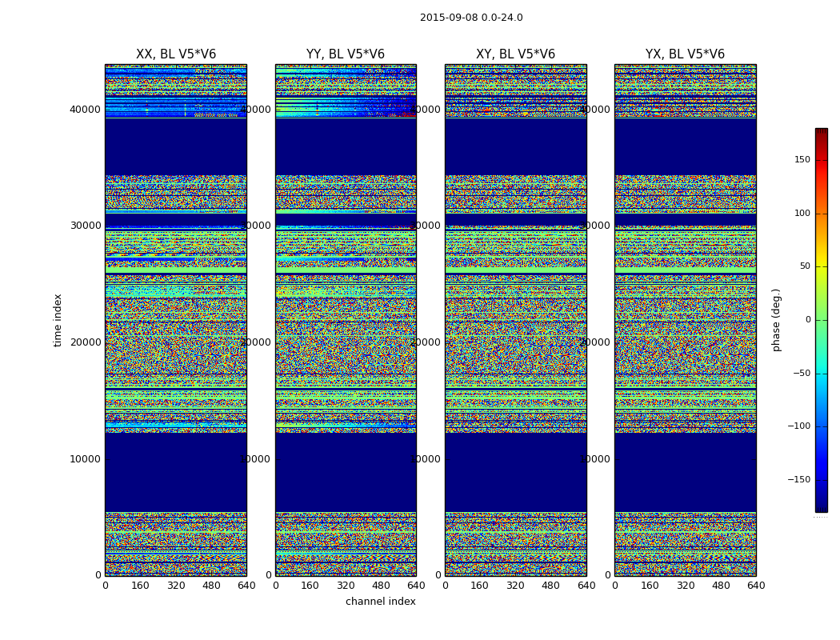Click the 40000 tick on the XX y-axis

pyautogui.click(x=86, y=110)
